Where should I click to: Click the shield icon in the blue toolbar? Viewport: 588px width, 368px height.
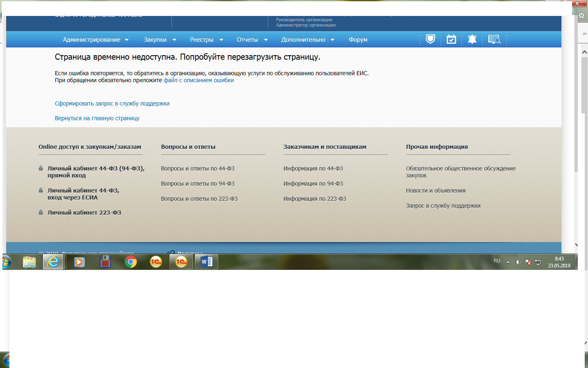(430, 39)
